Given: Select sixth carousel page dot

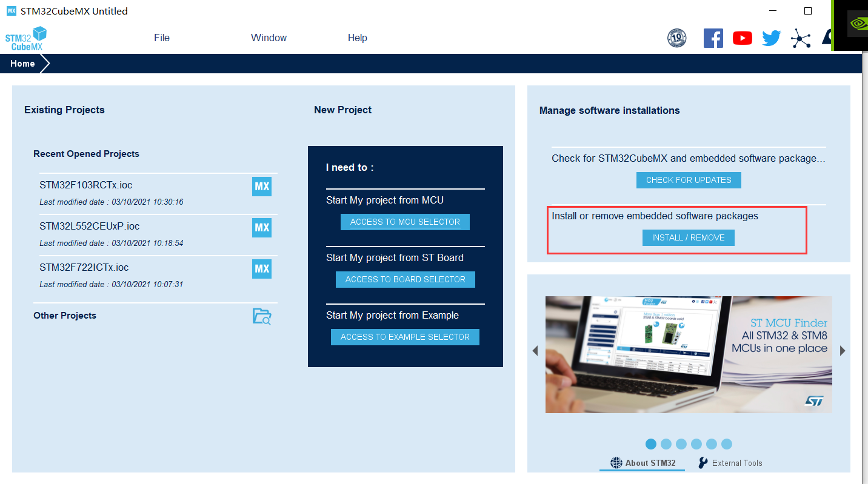Looking at the screenshot, I should (x=727, y=444).
